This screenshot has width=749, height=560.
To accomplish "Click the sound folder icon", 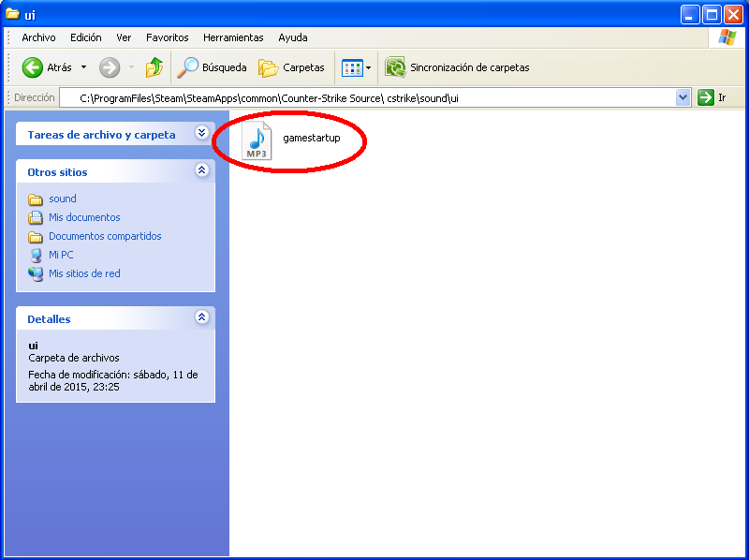I will pyautogui.click(x=36, y=199).
